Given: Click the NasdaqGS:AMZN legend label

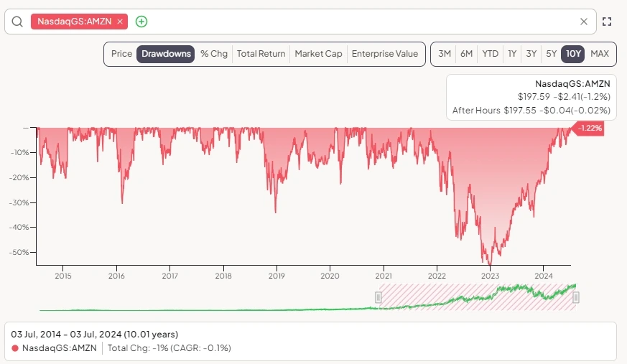Looking at the screenshot, I should coord(60,348).
